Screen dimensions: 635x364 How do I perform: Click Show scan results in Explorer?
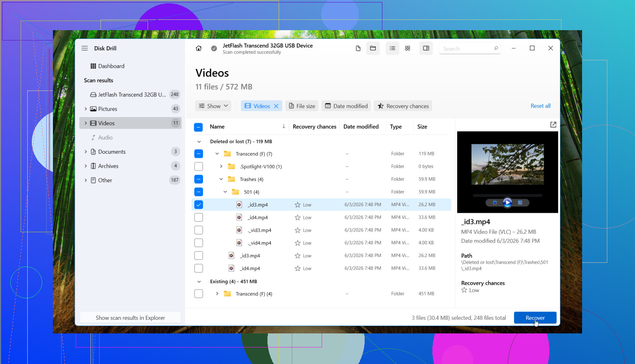tap(130, 318)
